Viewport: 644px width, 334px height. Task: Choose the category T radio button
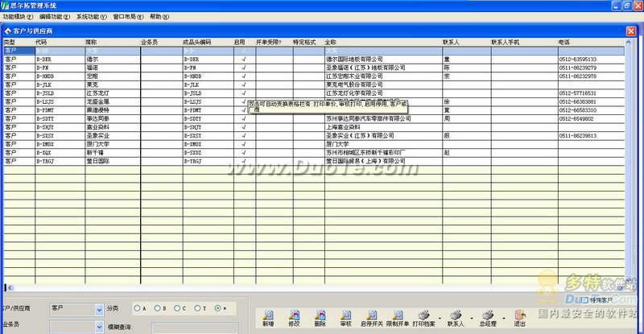point(196,308)
